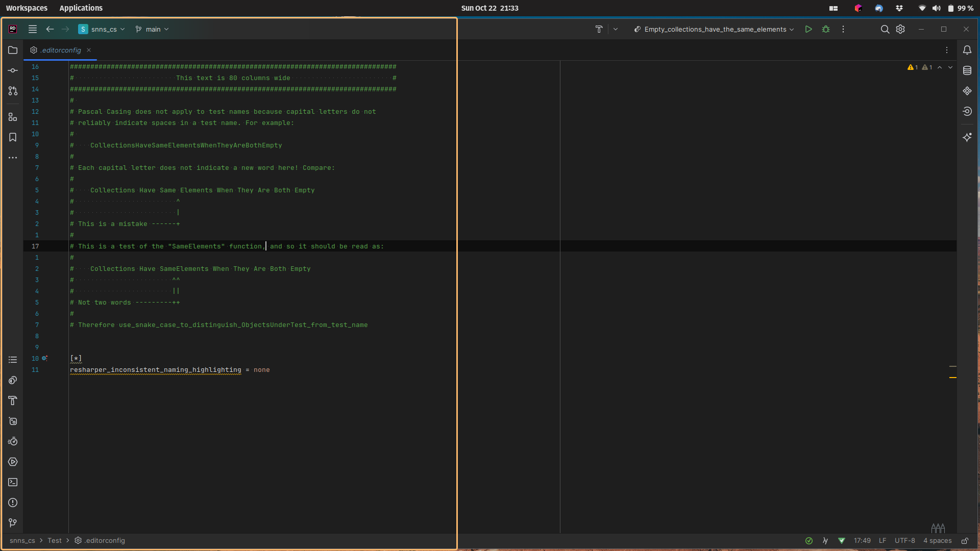Run the current configuration with the play button
The height and width of the screenshot is (551, 980).
tap(808, 29)
